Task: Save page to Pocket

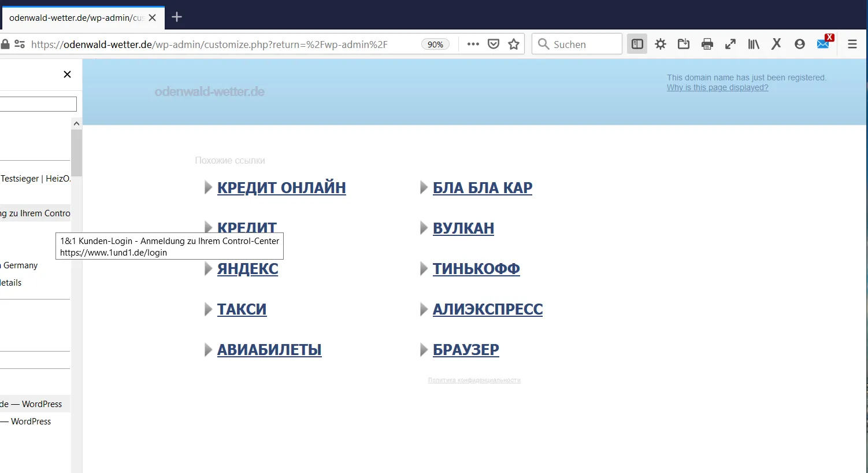Action: (494, 44)
